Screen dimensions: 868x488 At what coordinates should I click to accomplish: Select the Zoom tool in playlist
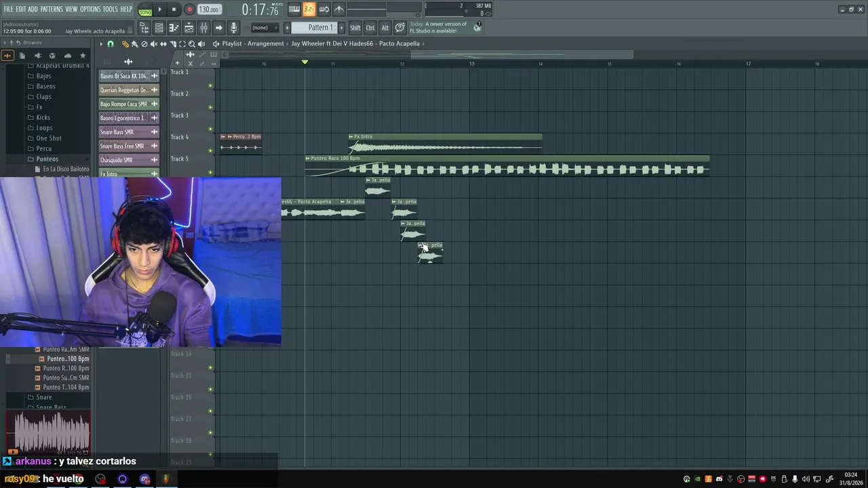(191, 44)
